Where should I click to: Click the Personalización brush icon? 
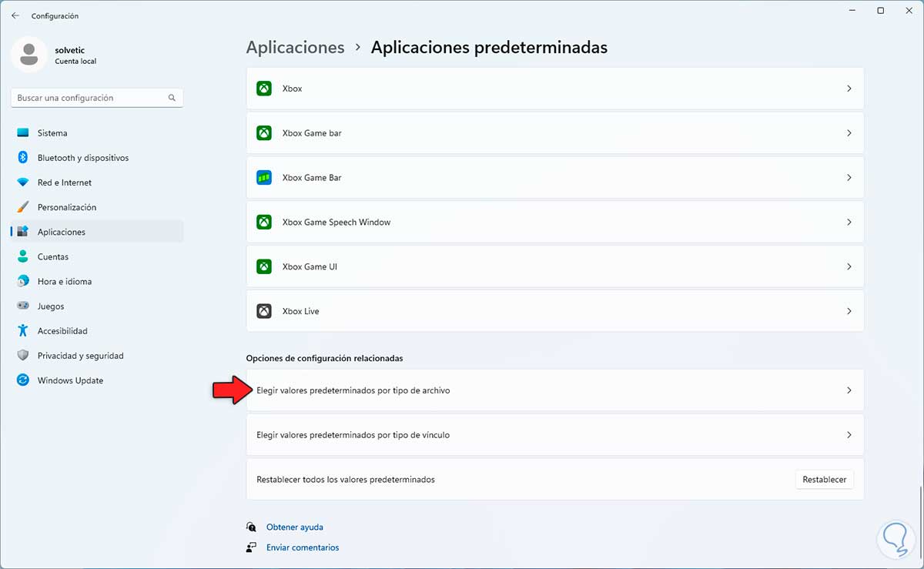pos(23,207)
